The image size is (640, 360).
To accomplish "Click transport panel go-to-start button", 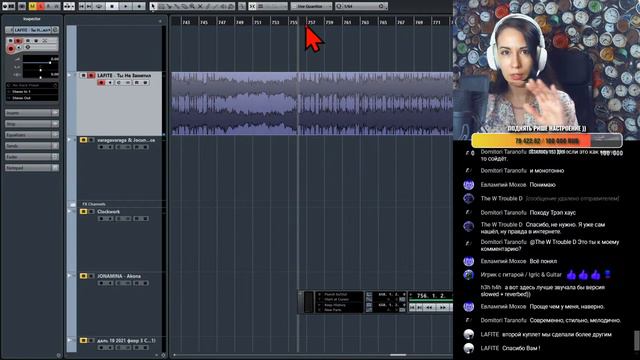I will (x=412, y=307).
